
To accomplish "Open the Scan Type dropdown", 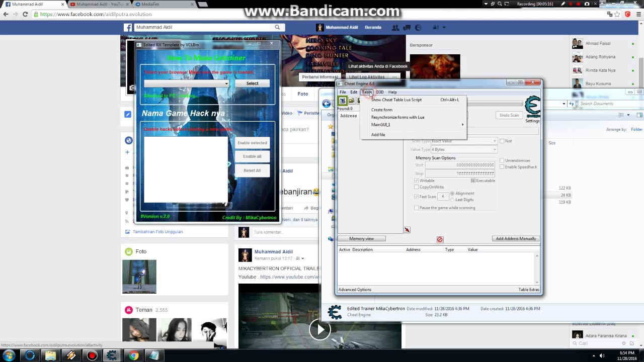I will point(495,141).
